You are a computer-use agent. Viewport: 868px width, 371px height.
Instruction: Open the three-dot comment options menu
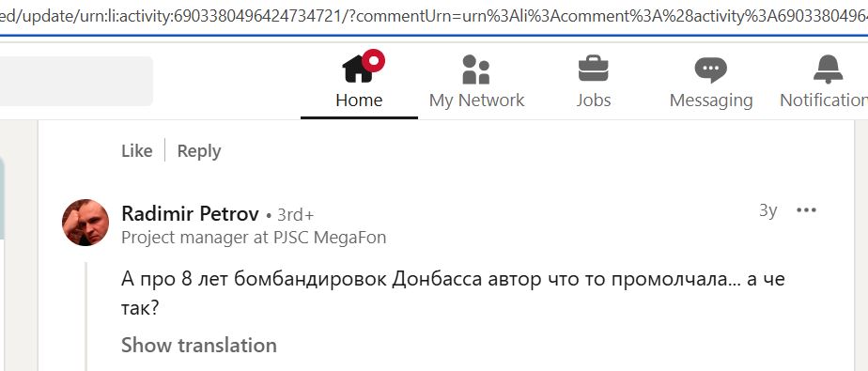pyautogui.click(x=806, y=209)
